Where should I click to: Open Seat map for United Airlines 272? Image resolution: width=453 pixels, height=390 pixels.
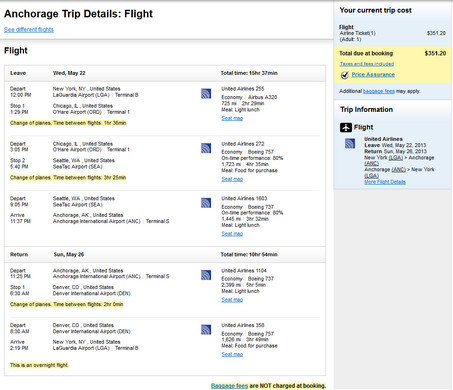(x=232, y=179)
